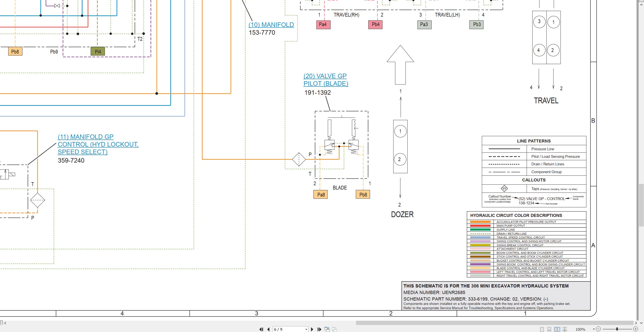Click the Pb8 label near Pb9
The height and width of the screenshot is (332, 644).
[x=15, y=51]
